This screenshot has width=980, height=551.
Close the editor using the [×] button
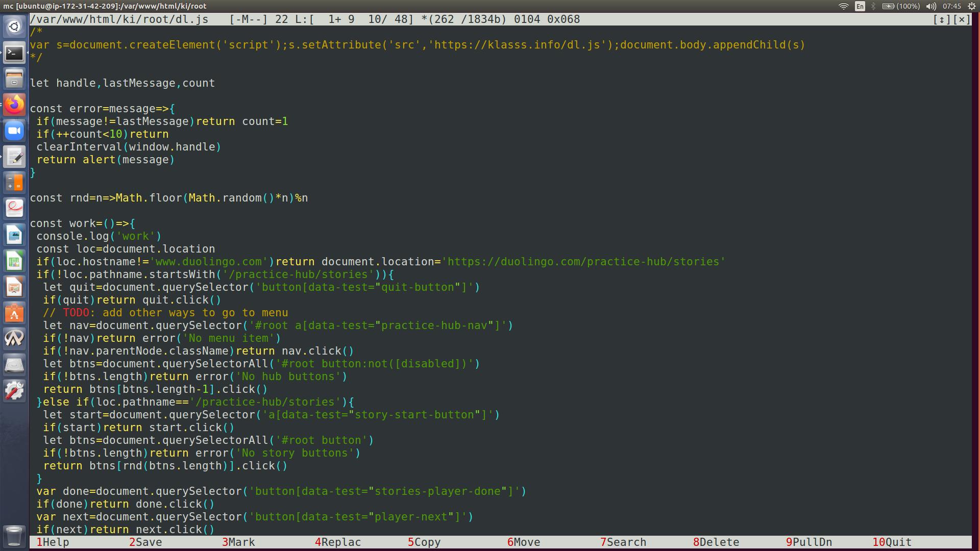click(x=962, y=19)
